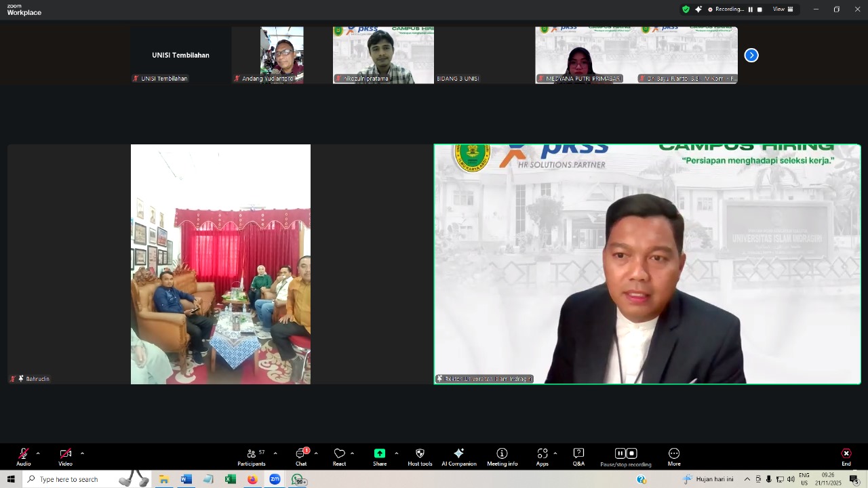Select nikozulnipratama's video thumbnail

point(383,55)
